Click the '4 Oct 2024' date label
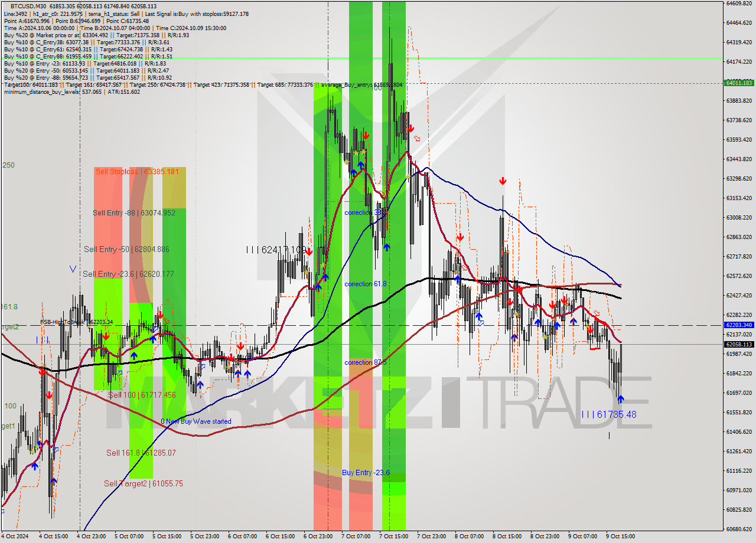The height and width of the screenshot is (543, 756). pos(14,537)
